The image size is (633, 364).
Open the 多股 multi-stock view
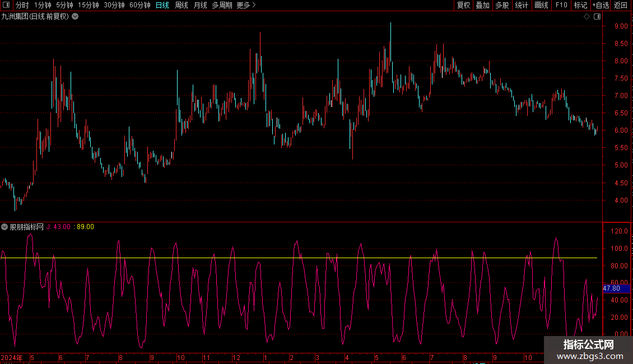coord(502,5)
